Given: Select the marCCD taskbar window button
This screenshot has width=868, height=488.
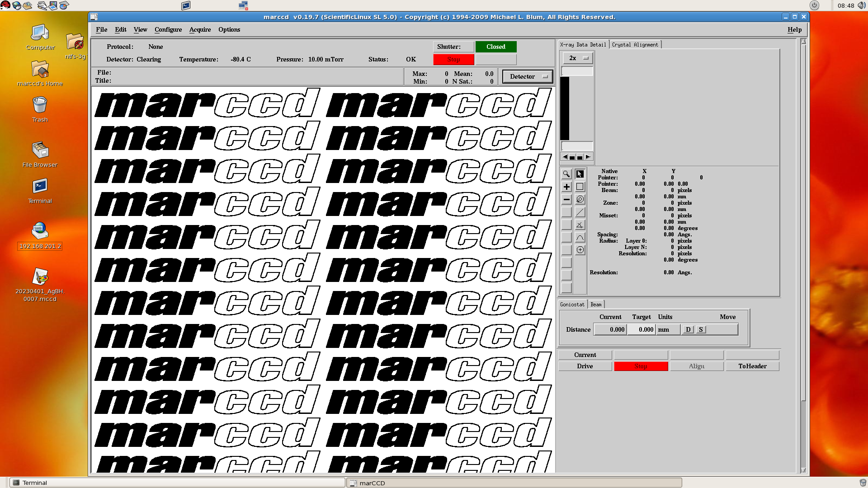Looking at the screenshot, I should click(x=514, y=483).
